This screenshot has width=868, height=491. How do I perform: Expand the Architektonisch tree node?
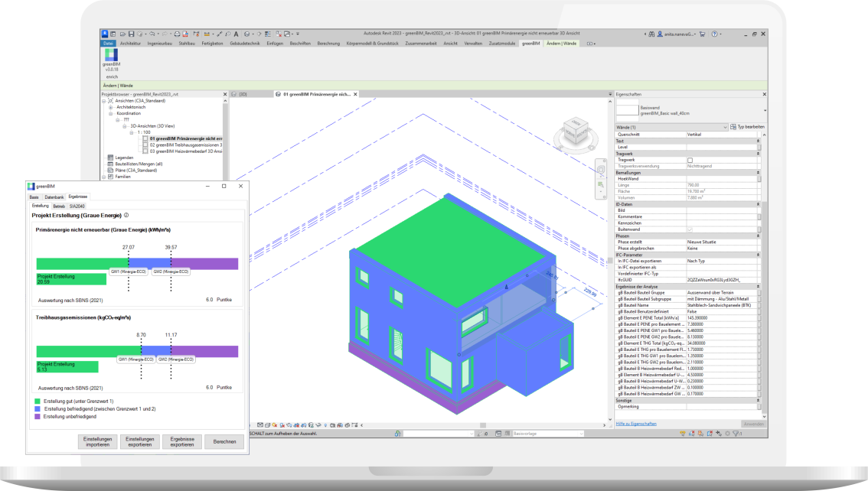click(x=111, y=107)
